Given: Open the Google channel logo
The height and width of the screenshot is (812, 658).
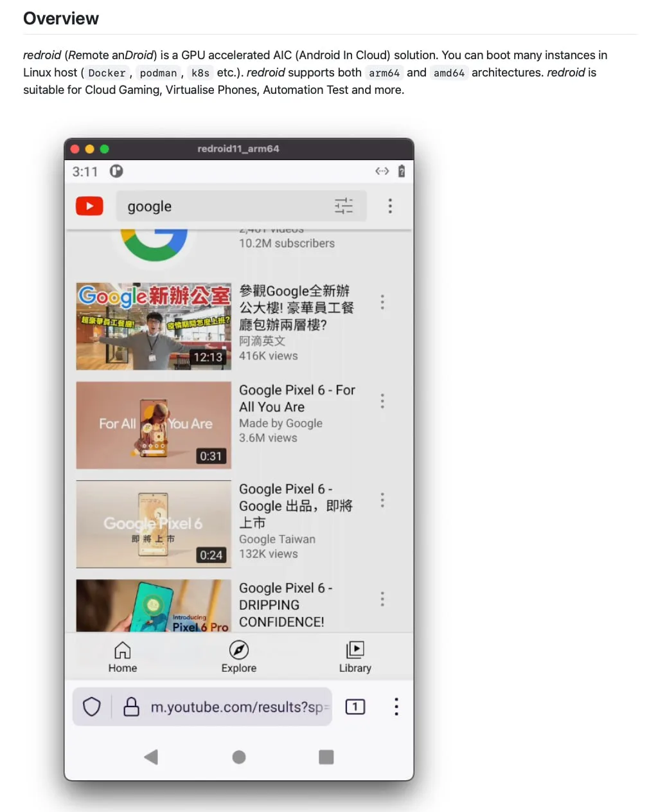Looking at the screenshot, I should pyautogui.click(x=154, y=246).
